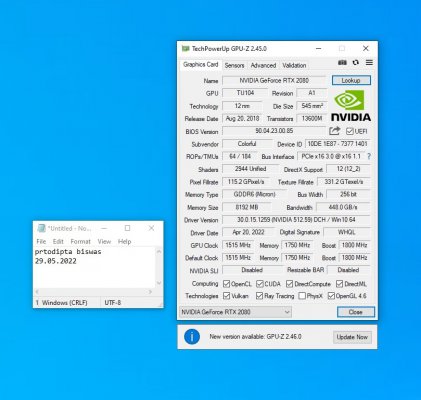Toggle the Vulkan checkbox

(226, 296)
